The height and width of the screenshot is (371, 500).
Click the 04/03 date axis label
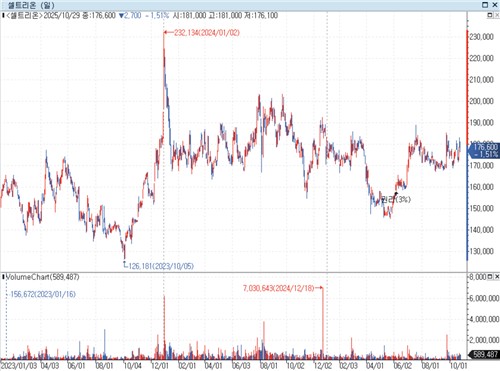click(x=50, y=366)
